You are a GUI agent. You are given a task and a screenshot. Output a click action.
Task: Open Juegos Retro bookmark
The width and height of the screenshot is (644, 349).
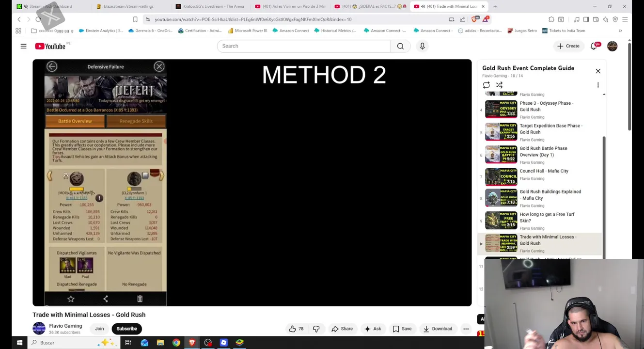(x=522, y=31)
